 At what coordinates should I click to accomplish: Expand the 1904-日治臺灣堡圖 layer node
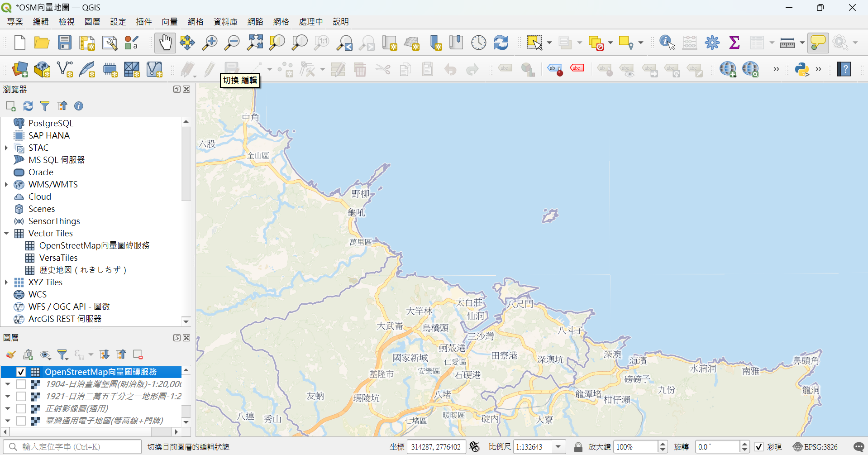point(8,384)
